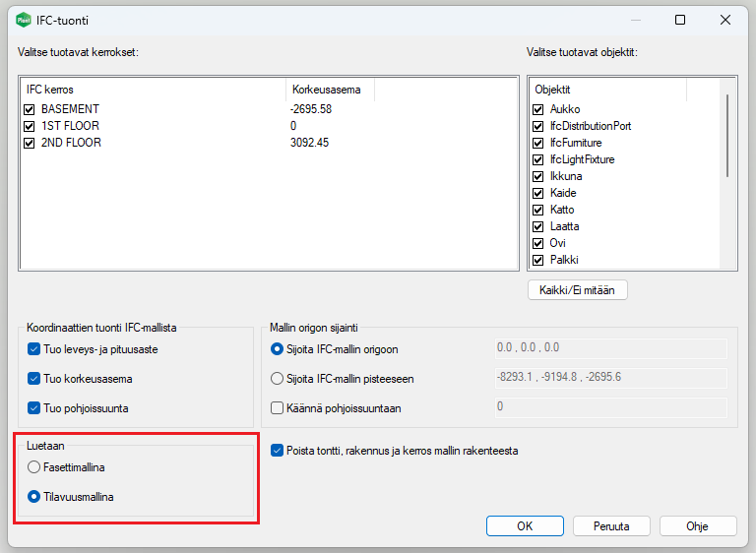This screenshot has width=756, height=553.
Task: Toggle the 1ST FLOOR checkbox
Action: click(x=30, y=126)
